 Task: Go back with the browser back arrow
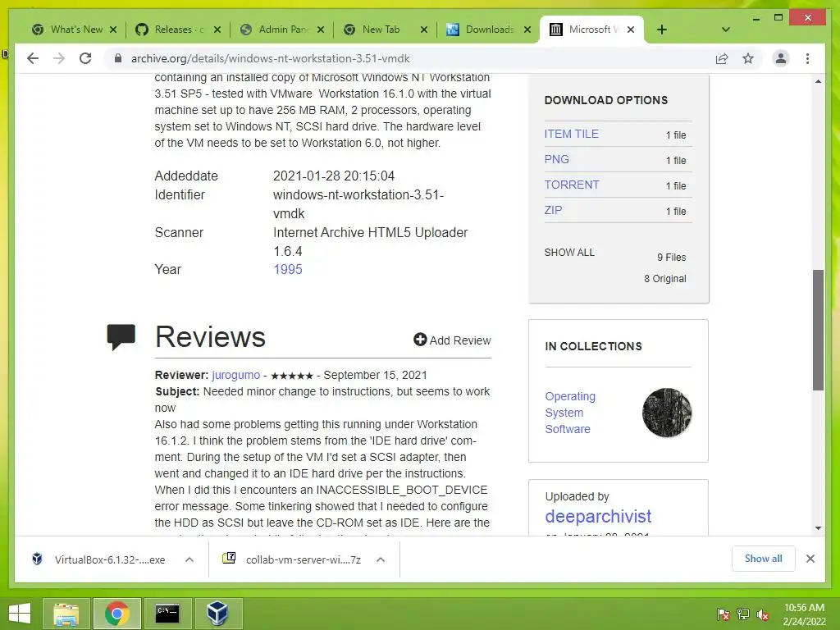(x=33, y=58)
